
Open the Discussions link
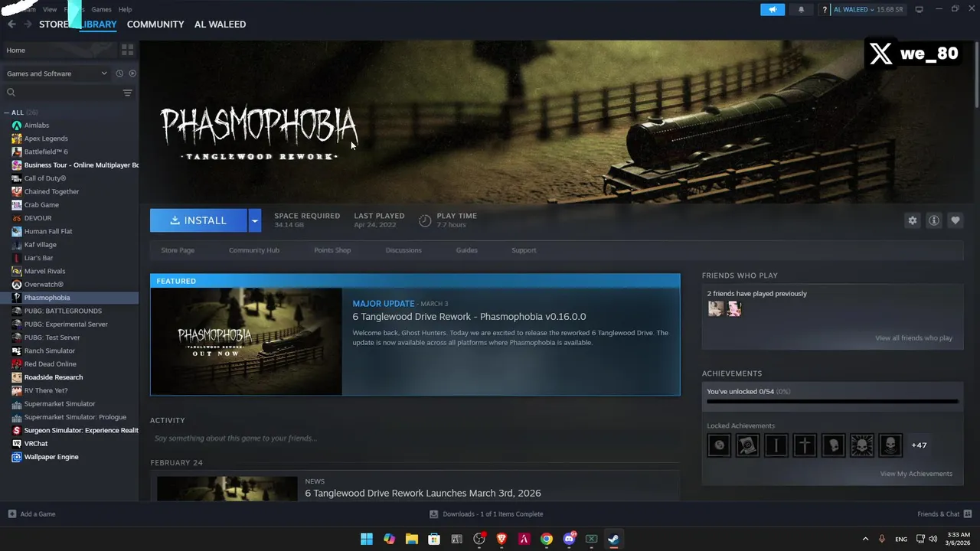coord(403,250)
